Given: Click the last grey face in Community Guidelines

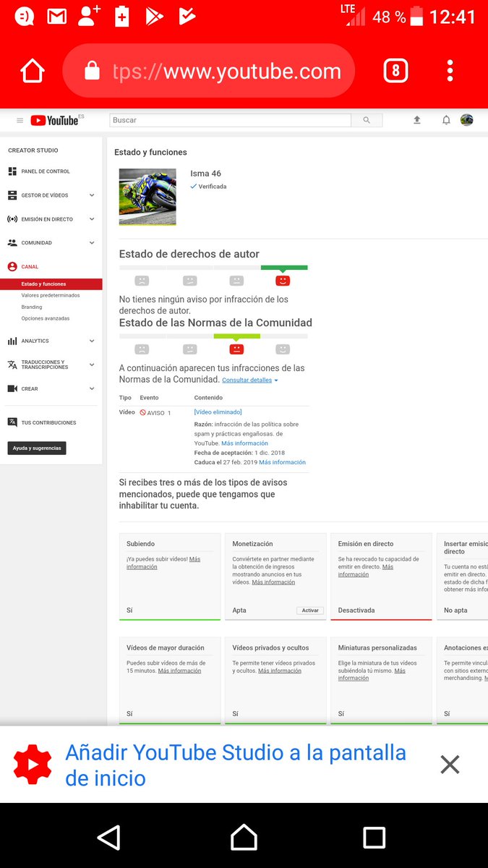Looking at the screenshot, I should point(283,349).
